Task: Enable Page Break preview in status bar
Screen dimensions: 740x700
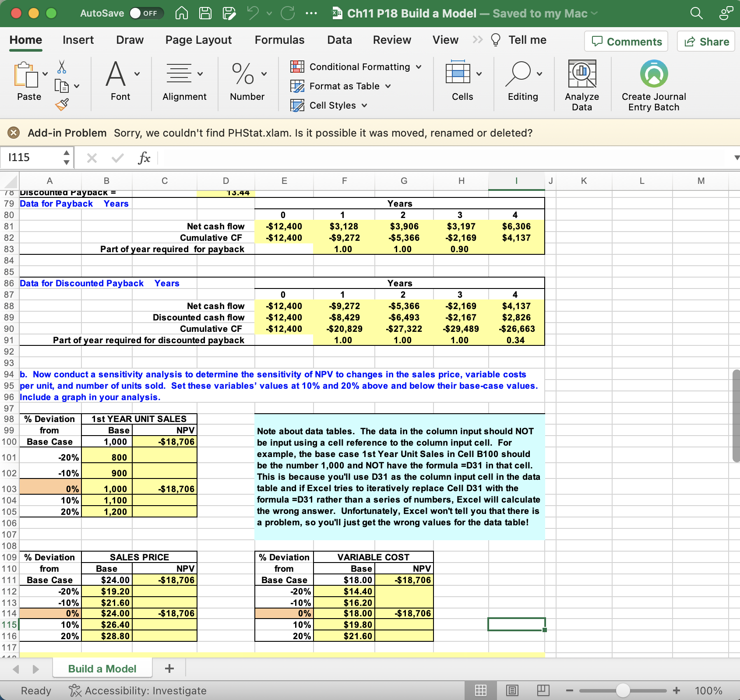Action: pos(543,691)
